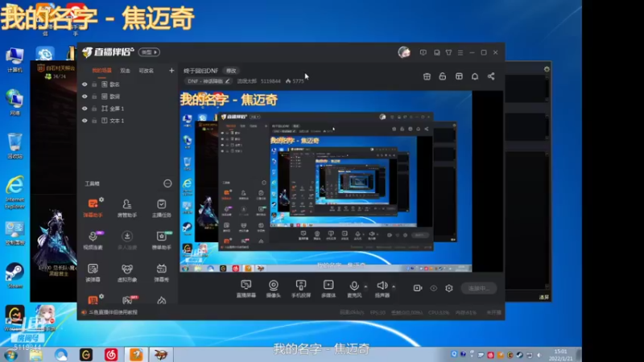The width and height of the screenshot is (644, 362).
Task: Hide the 歌名 source layer
Action: click(85, 84)
